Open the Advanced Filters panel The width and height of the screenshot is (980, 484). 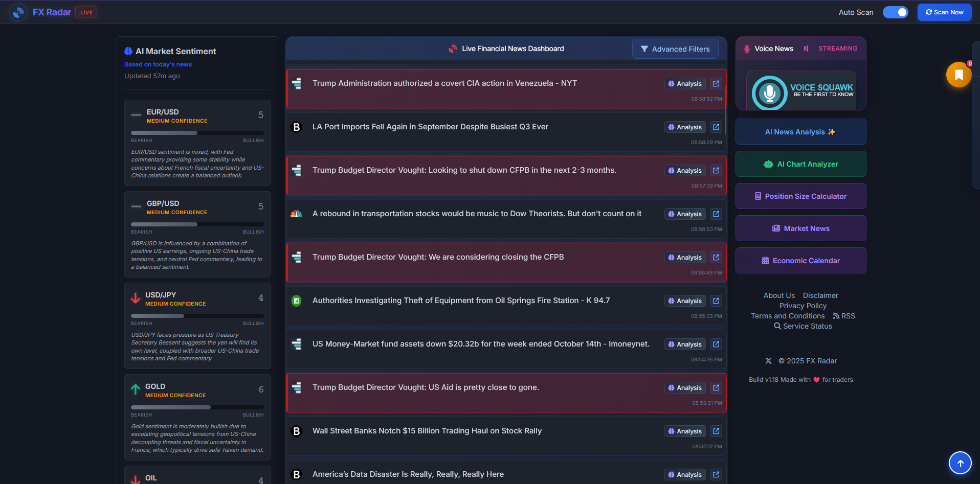click(x=675, y=49)
